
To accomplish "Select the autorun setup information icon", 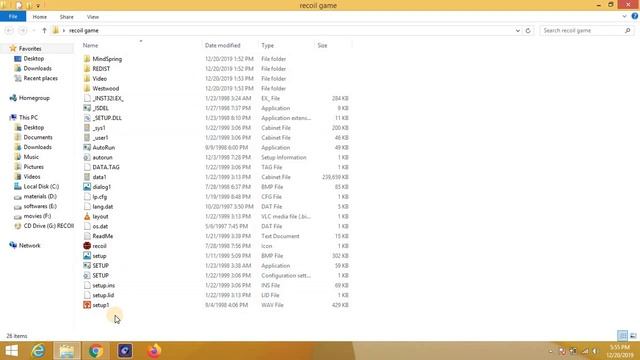I will point(87,157).
